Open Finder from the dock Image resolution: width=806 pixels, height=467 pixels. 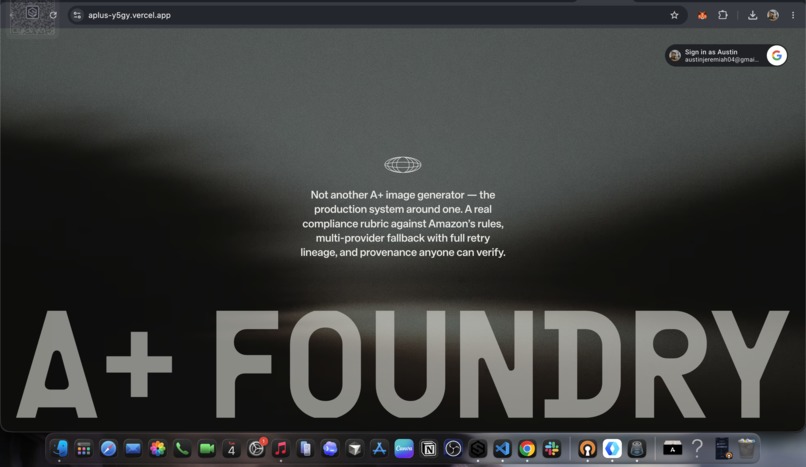59,449
